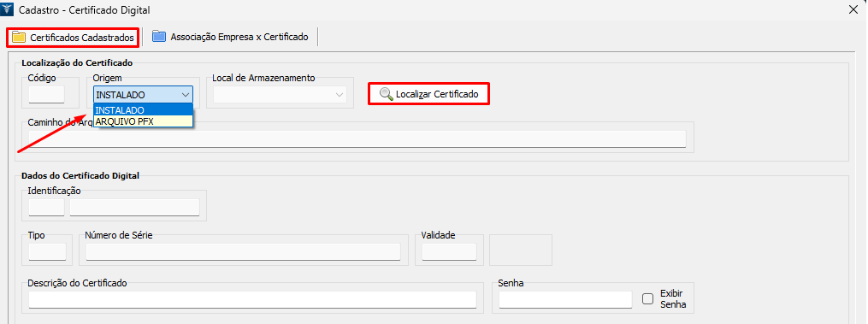Click the Tipo field
Screen dimensions: 868x324
coord(48,251)
